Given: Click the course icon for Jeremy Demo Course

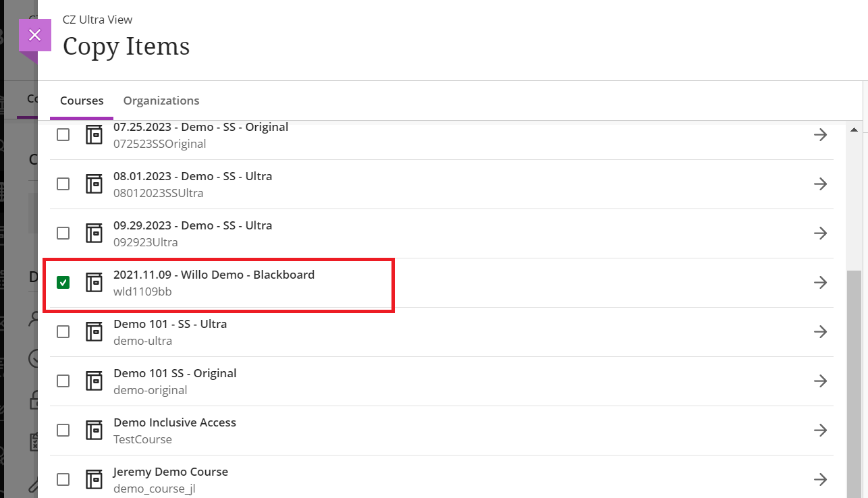Looking at the screenshot, I should pos(94,480).
